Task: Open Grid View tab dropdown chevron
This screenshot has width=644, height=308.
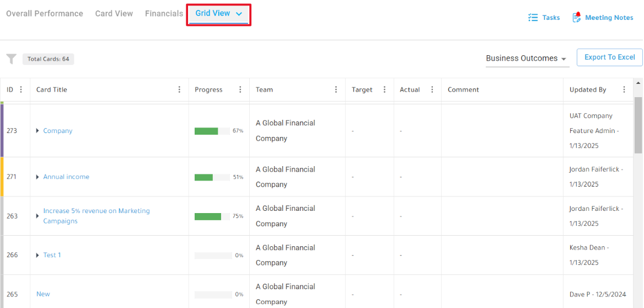Action: [239, 14]
